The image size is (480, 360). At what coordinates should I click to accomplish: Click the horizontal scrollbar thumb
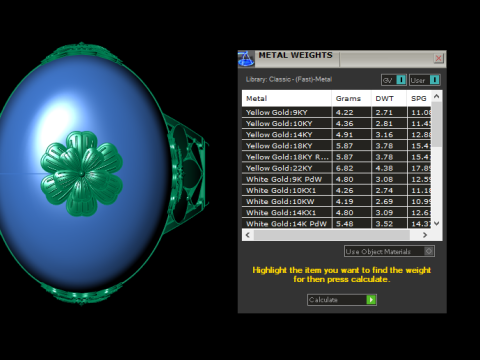point(332,235)
